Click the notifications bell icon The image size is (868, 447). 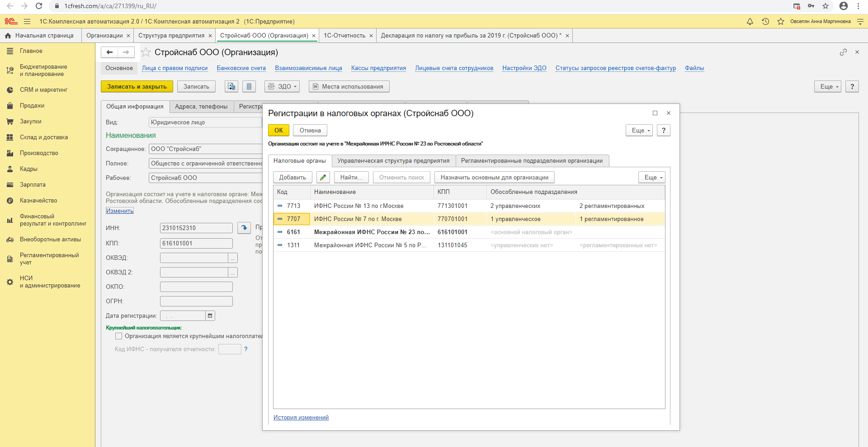tap(750, 21)
